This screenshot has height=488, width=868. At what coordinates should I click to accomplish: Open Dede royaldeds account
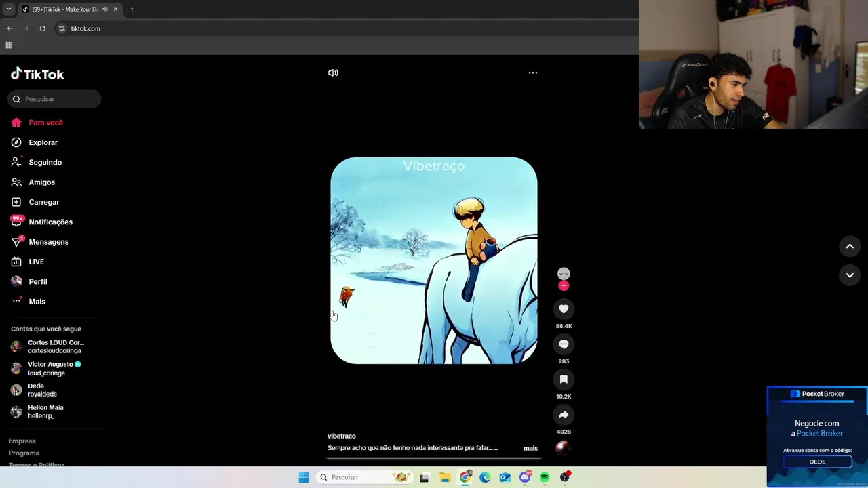(x=34, y=390)
